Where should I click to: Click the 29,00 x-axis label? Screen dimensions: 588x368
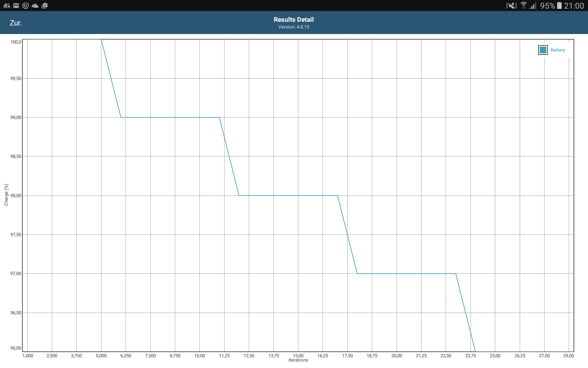(x=568, y=356)
